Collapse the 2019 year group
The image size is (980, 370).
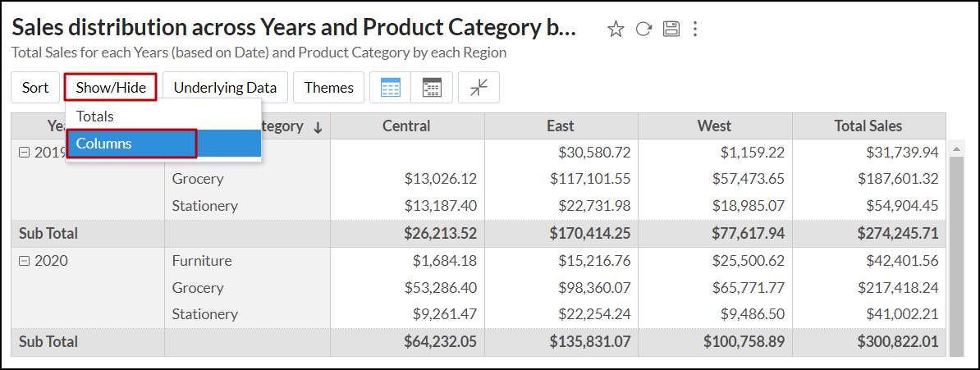tap(24, 153)
